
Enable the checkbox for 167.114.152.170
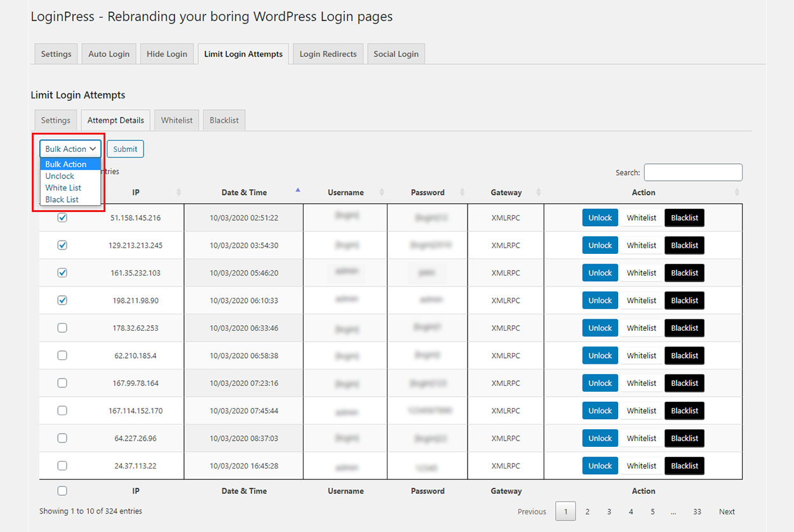(x=62, y=411)
